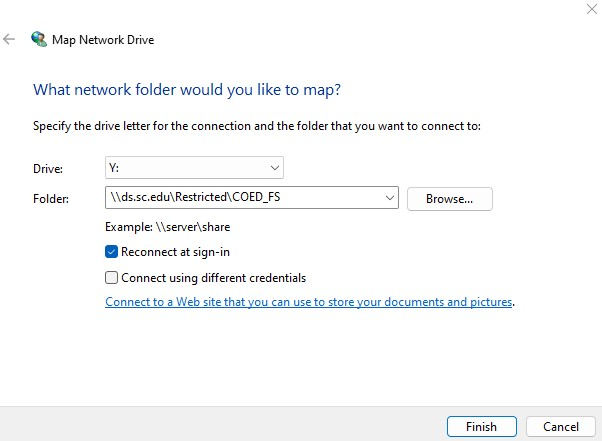Expand the Drive dropdown chevron arrow

(x=275, y=168)
